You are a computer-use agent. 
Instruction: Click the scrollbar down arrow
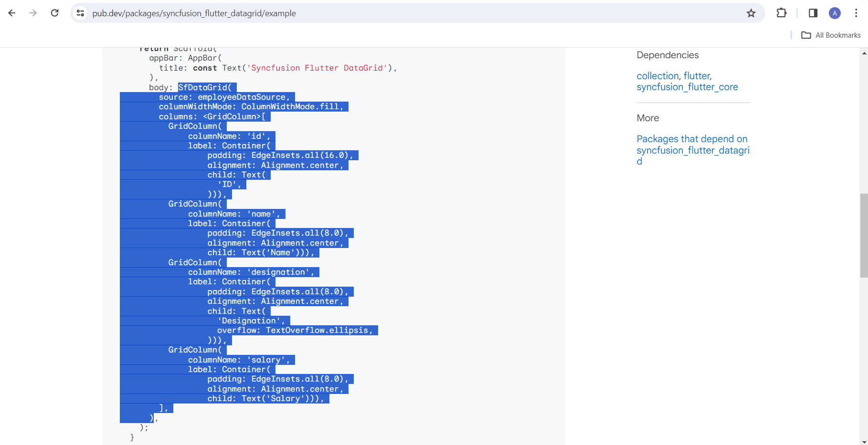tap(864, 441)
